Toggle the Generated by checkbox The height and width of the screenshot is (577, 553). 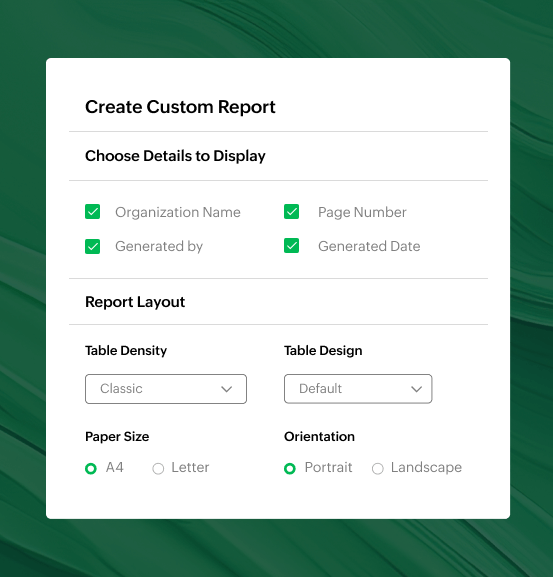tap(92, 246)
